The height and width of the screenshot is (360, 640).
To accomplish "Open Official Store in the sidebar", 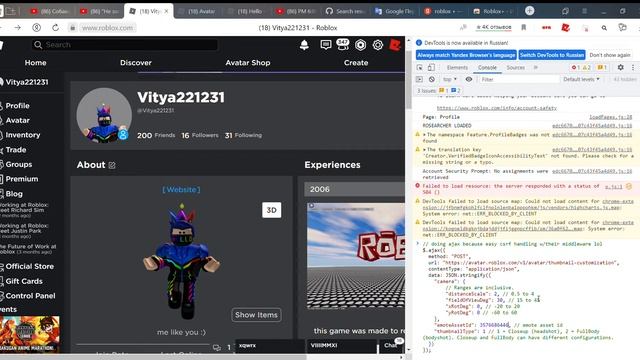I will (29, 267).
